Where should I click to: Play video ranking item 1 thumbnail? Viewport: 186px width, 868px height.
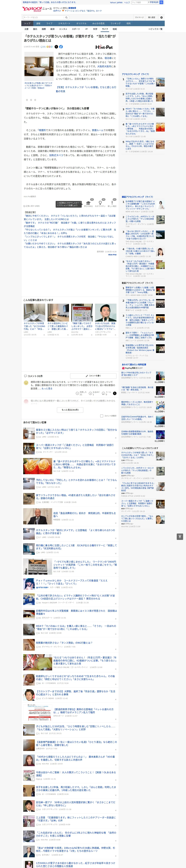(x=160, y=291)
